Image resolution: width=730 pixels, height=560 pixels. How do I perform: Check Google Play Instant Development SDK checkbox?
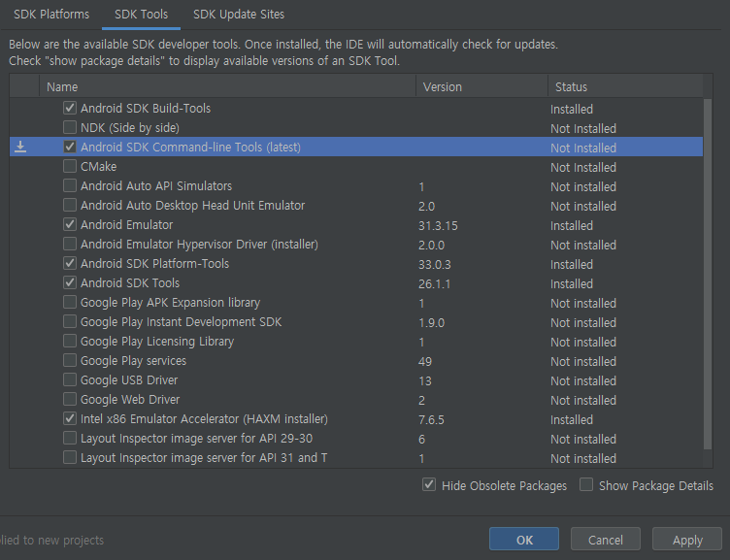(70, 321)
